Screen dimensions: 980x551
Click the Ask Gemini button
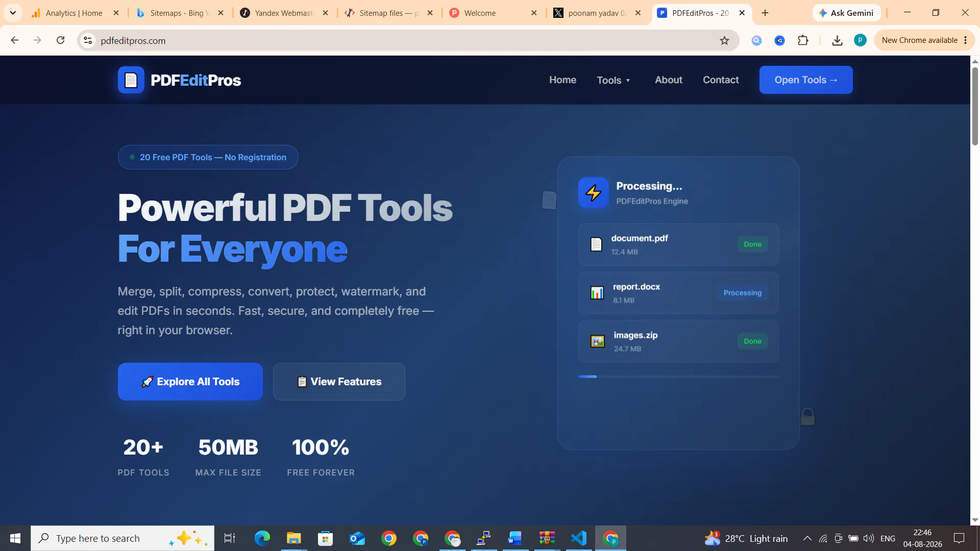(x=846, y=13)
